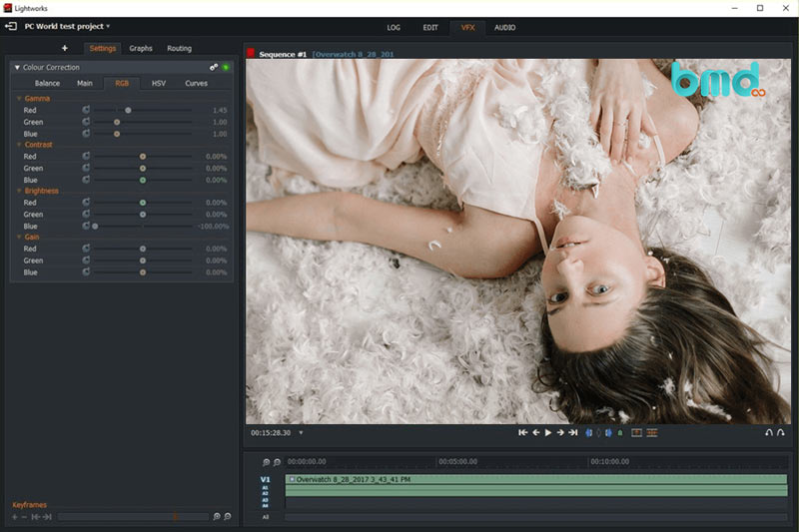Remove a keyframe with minus icon
799x532 pixels.
[24, 517]
